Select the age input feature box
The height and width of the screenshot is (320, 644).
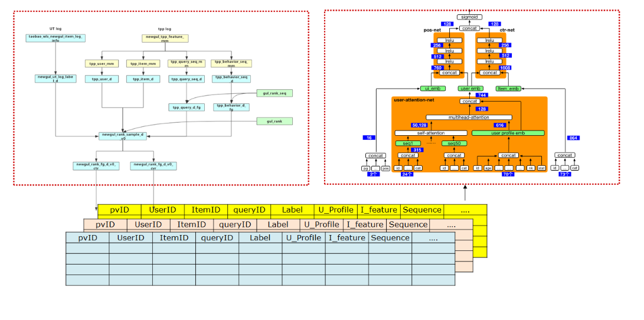coord(488,168)
